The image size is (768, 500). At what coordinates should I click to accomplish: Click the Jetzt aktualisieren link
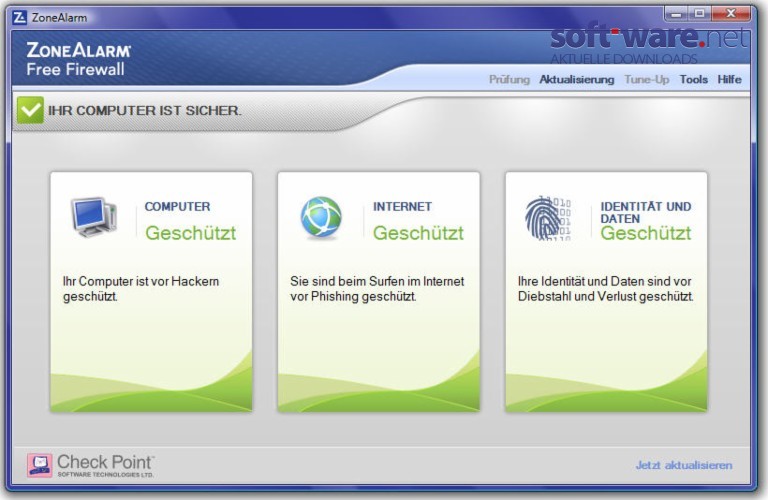click(x=684, y=465)
